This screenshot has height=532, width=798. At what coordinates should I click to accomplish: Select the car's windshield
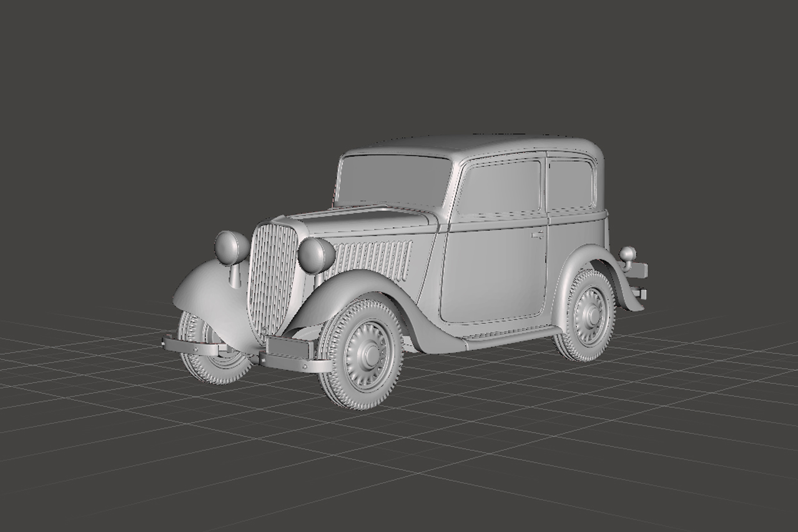(x=393, y=180)
